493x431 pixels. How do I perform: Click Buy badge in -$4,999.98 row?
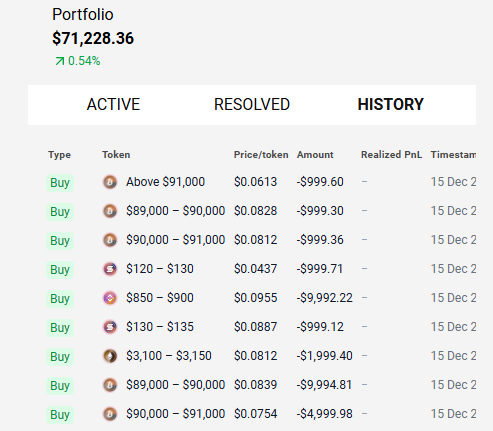(x=60, y=415)
